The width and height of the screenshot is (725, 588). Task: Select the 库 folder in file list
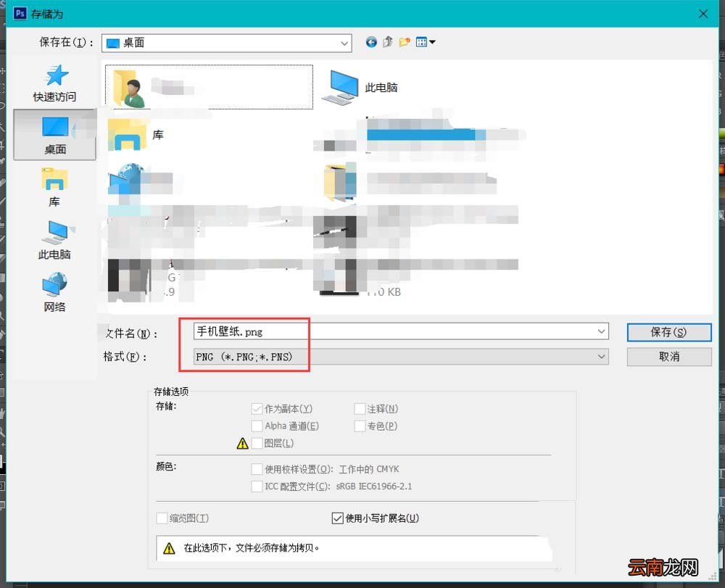coord(136,135)
